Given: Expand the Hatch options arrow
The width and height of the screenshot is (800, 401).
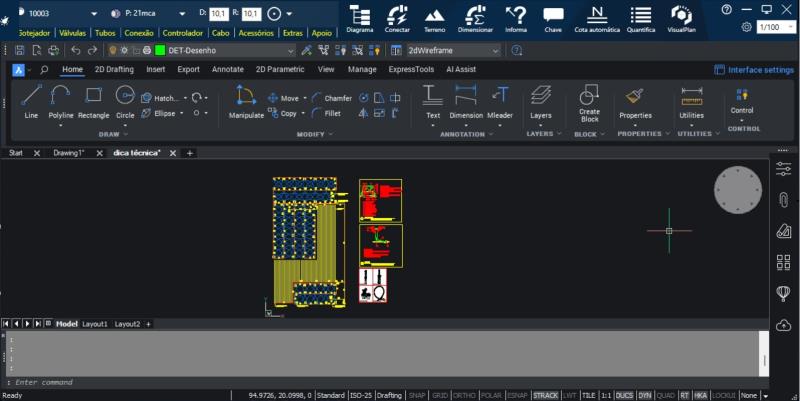Looking at the screenshot, I should point(184,98).
